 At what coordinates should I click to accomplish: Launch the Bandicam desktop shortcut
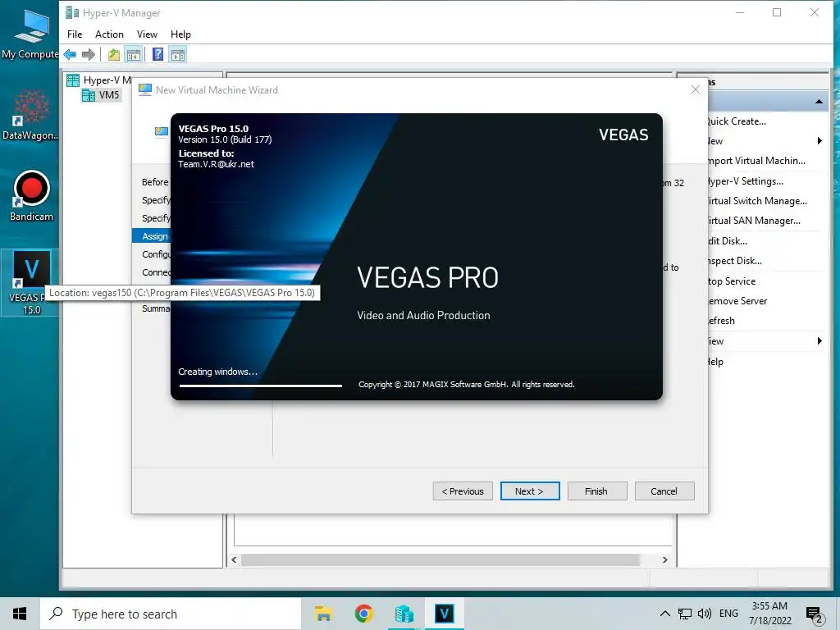pyautogui.click(x=31, y=195)
